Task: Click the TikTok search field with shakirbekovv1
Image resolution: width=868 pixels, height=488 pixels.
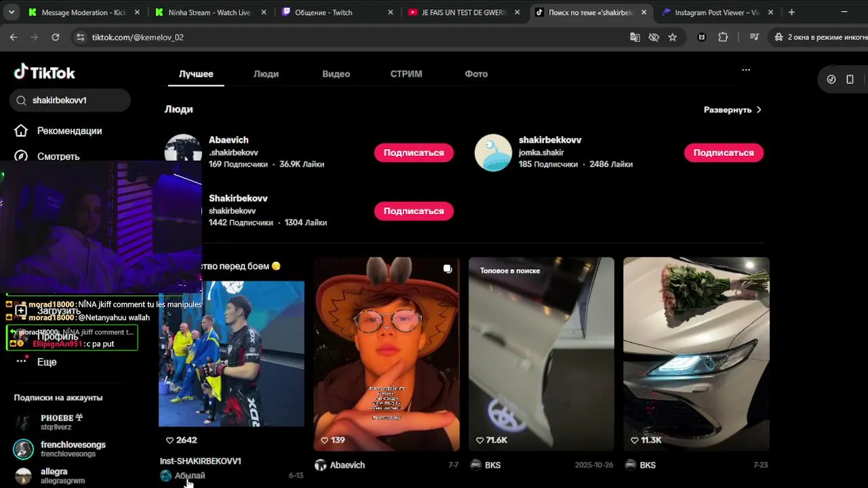Action: tap(71, 100)
